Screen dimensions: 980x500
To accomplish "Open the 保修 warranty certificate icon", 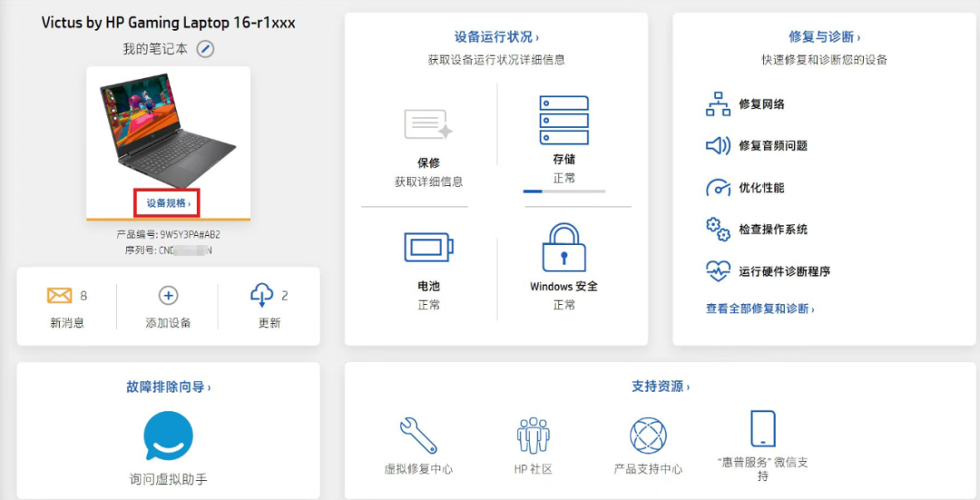I will (428, 124).
